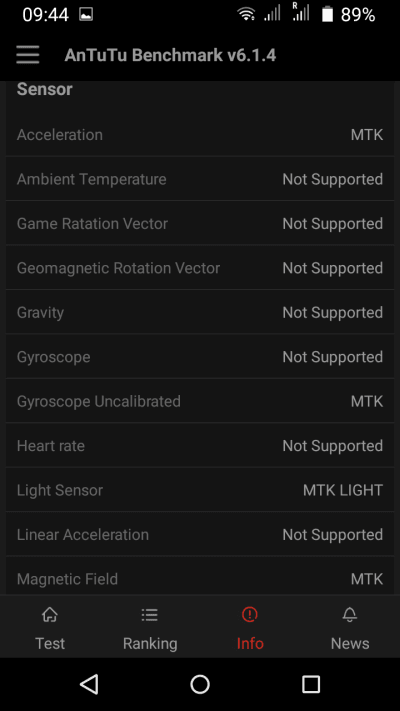The image size is (400, 711).
Task: Tap the AnTuTu Benchmark v6.1.4 title
Action: [x=170, y=55]
